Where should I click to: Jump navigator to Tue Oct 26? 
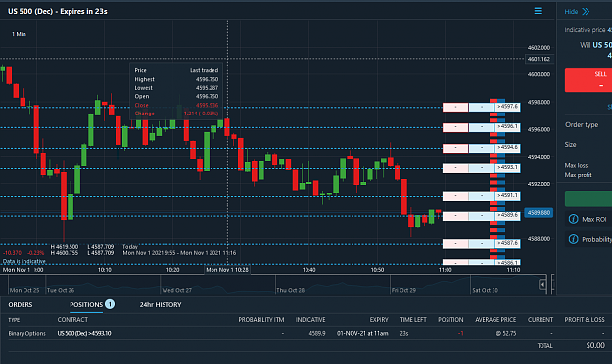tap(61, 290)
